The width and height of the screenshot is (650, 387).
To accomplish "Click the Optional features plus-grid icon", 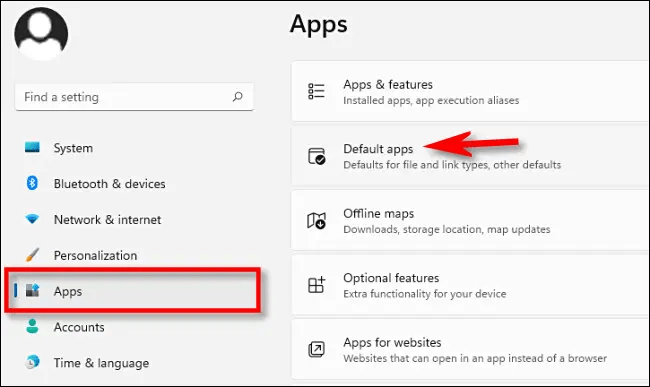I will coord(316,285).
